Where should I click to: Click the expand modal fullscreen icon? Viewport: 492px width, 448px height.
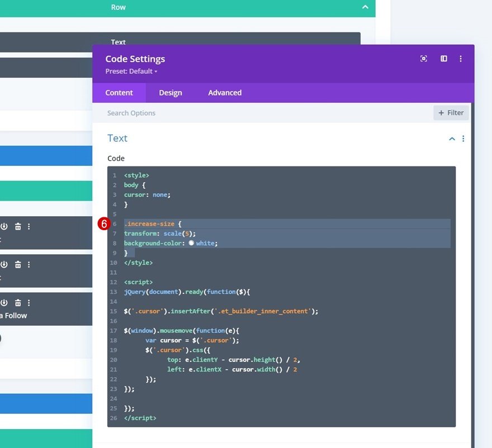[423, 59]
